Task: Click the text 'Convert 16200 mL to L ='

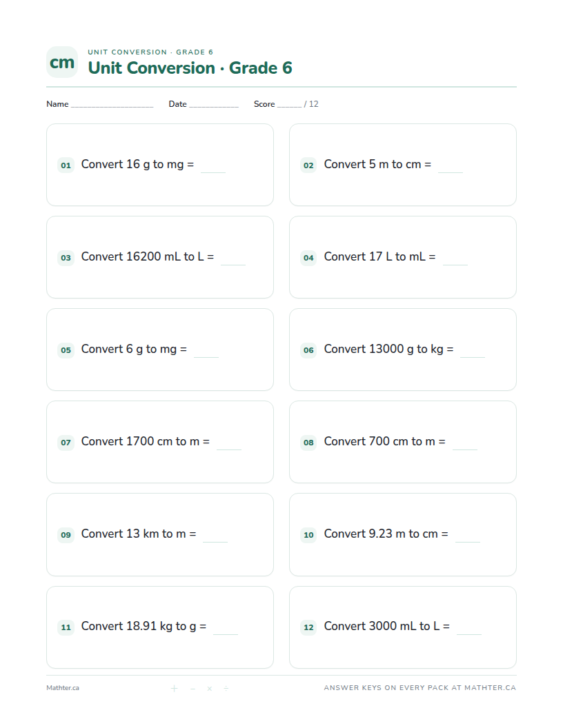Action: [x=148, y=256]
